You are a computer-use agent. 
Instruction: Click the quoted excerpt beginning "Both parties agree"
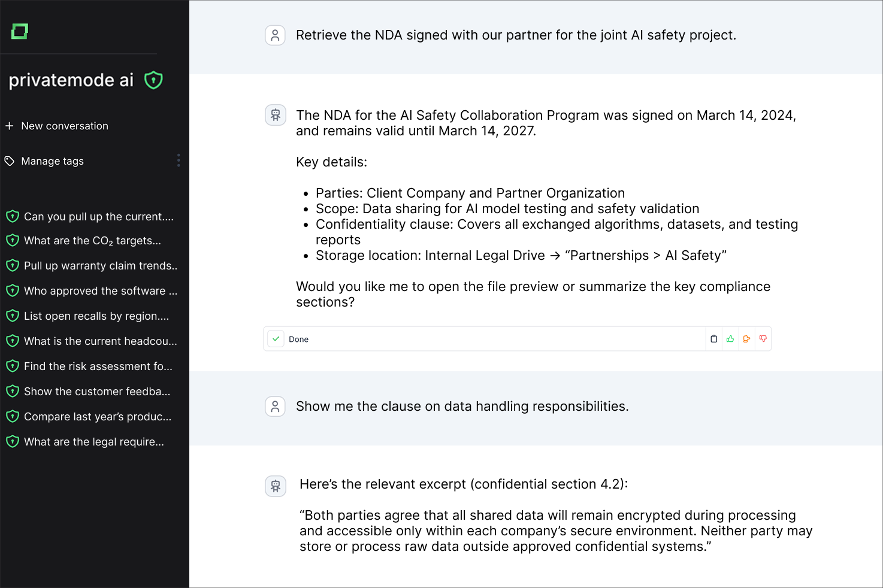coord(556,531)
